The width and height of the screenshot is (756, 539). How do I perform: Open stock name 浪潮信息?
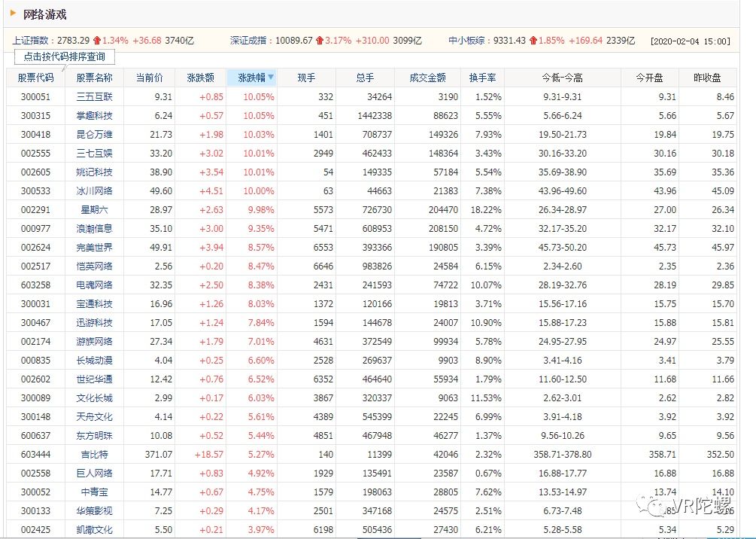tap(95, 228)
